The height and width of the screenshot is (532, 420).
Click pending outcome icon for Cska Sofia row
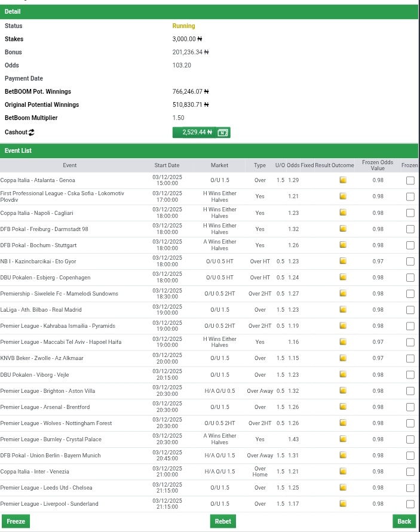point(343,196)
